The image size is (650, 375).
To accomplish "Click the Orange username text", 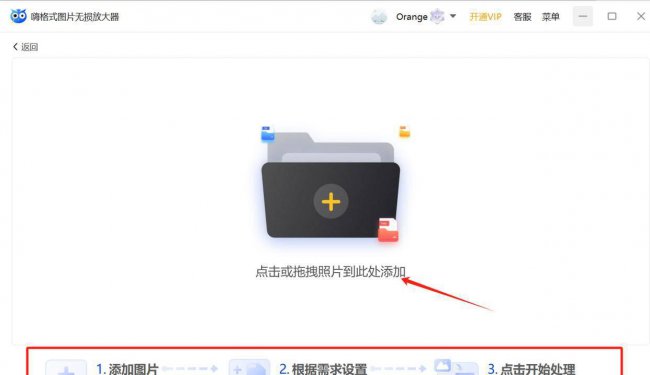I will (412, 17).
